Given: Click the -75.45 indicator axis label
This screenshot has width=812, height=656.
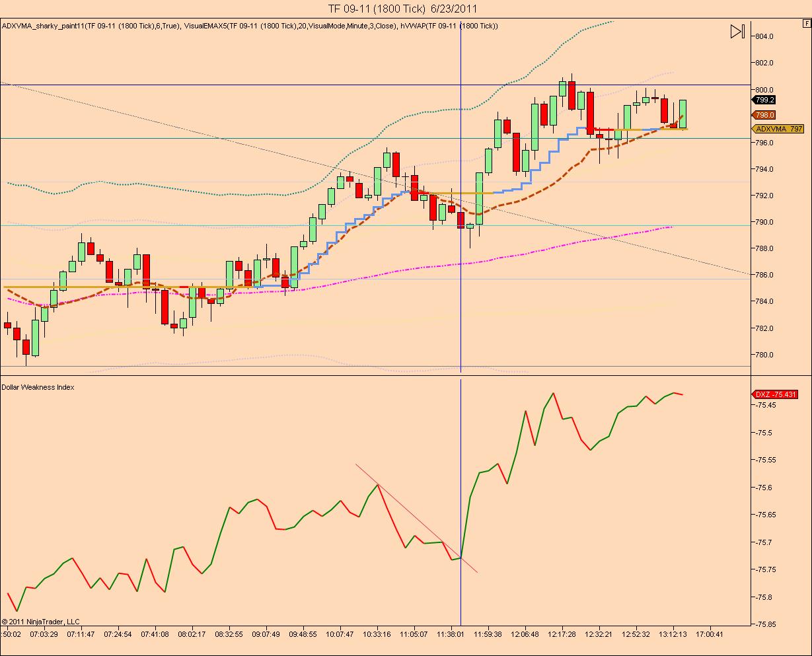Looking at the screenshot, I should tap(766, 405).
